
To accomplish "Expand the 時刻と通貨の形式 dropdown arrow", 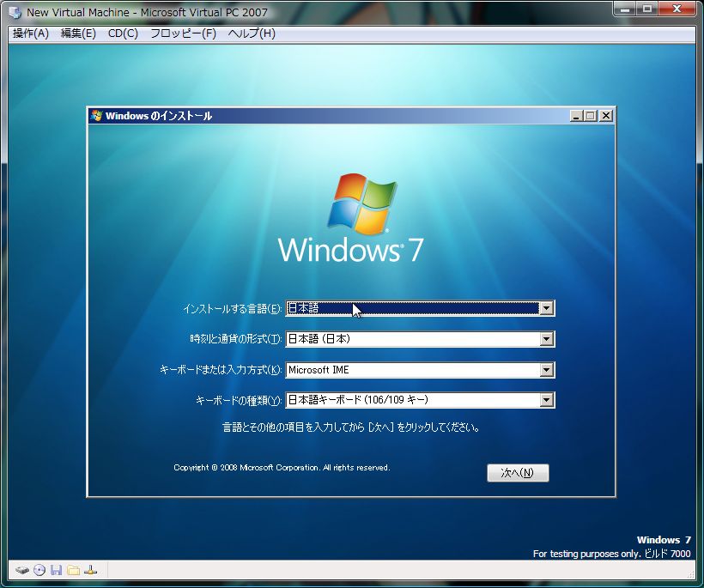I will tap(546, 339).
